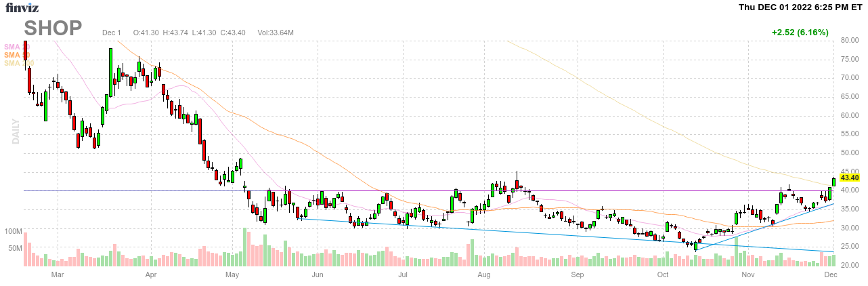This screenshot has width=868, height=286.
Task: Click the orange SMA 50 legend label
Action: [x=17, y=54]
